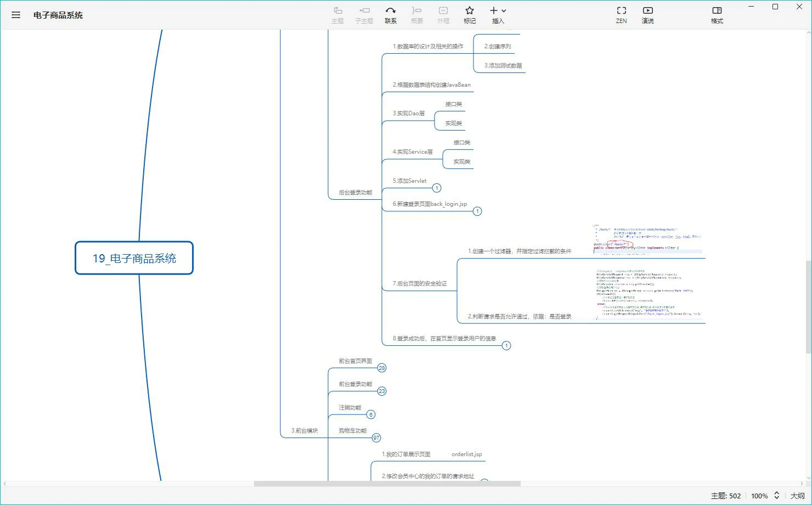Select 接口类 under 4.实现Service层
Viewport: 812px width, 505px height.
[462, 143]
